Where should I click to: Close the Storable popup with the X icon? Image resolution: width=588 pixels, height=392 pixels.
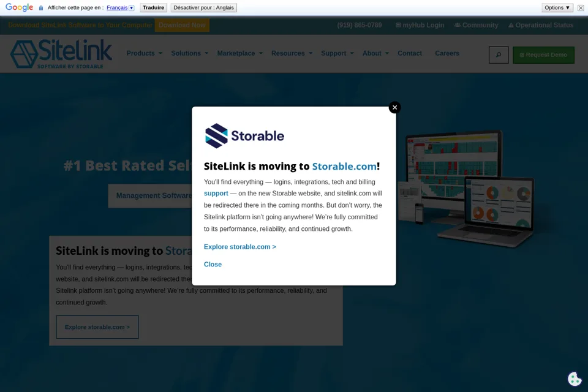[394, 107]
